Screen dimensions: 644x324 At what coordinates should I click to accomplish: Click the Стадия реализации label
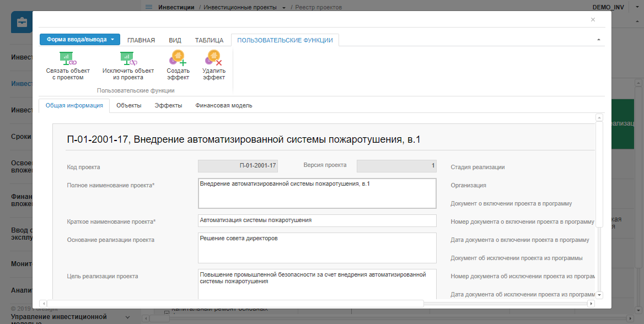(x=477, y=167)
